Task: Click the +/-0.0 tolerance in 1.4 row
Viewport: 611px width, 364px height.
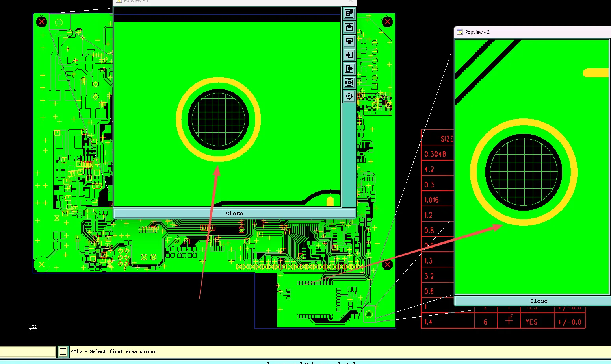Action: (570, 322)
